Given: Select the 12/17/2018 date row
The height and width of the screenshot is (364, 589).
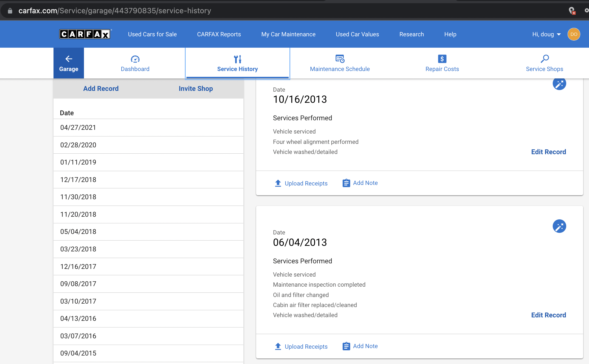Looking at the screenshot, I should (x=148, y=180).
